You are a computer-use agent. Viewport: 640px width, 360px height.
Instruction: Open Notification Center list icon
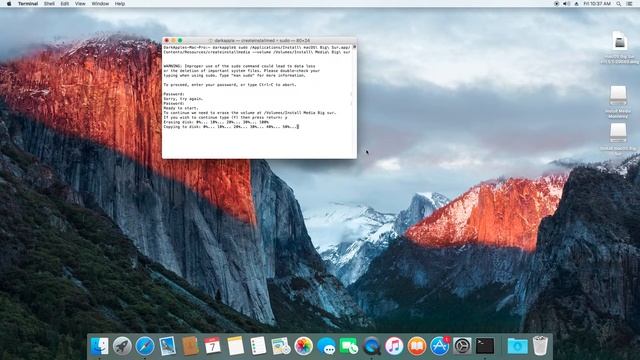point(630,4)
